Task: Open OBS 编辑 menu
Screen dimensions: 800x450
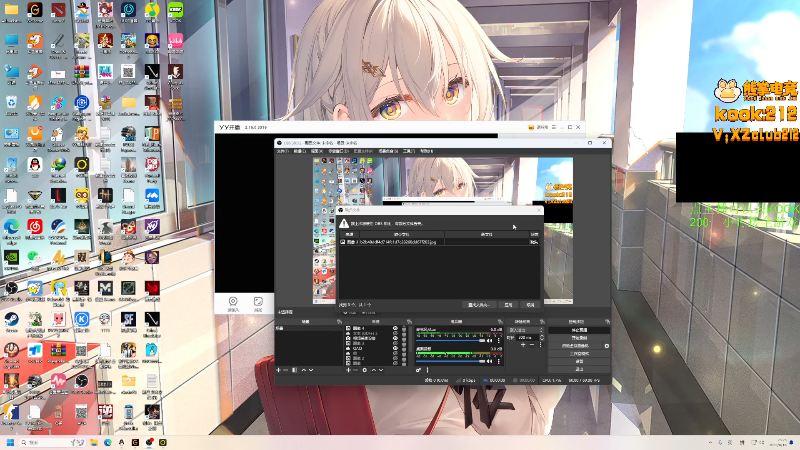Action: pos(299,151)
